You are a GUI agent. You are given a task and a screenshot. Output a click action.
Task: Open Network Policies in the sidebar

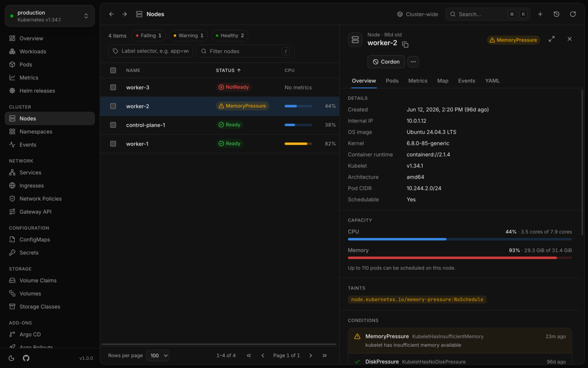[50, 199]
